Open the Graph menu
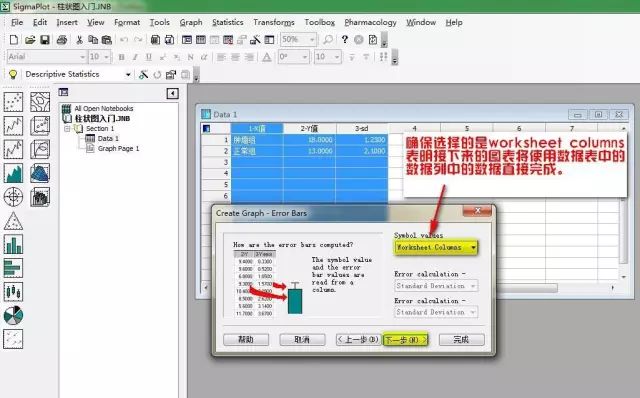 [x=191, y=22]
